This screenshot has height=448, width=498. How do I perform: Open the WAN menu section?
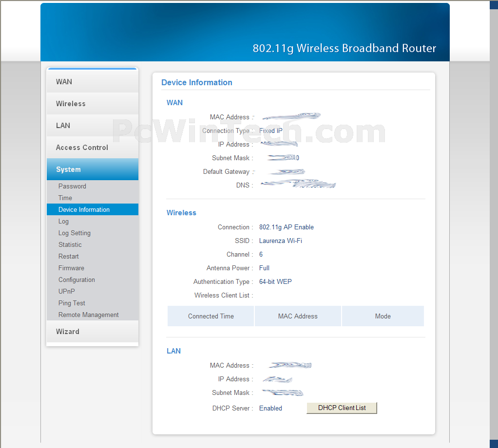[x=93, y=81]
